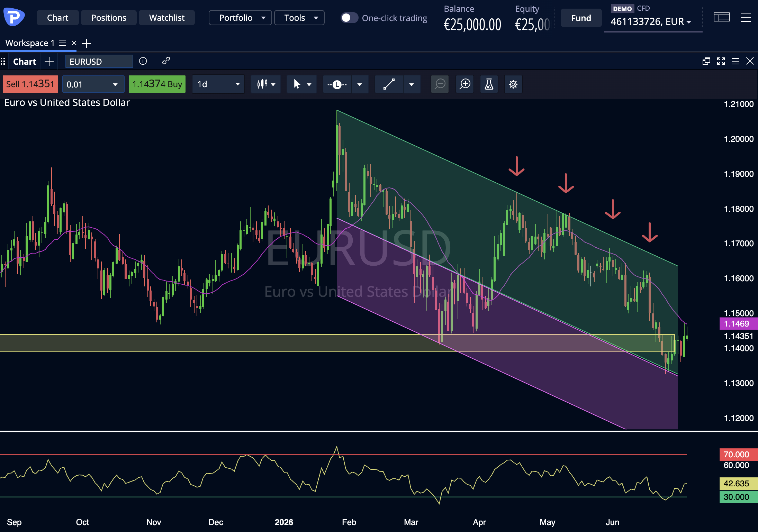Click the link chart icon

166,61
